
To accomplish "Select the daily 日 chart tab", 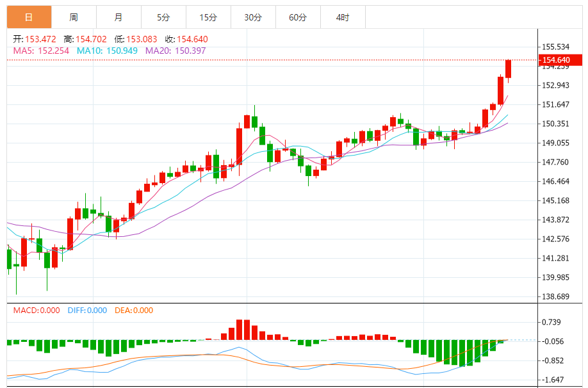I will (x=29, y=17).
